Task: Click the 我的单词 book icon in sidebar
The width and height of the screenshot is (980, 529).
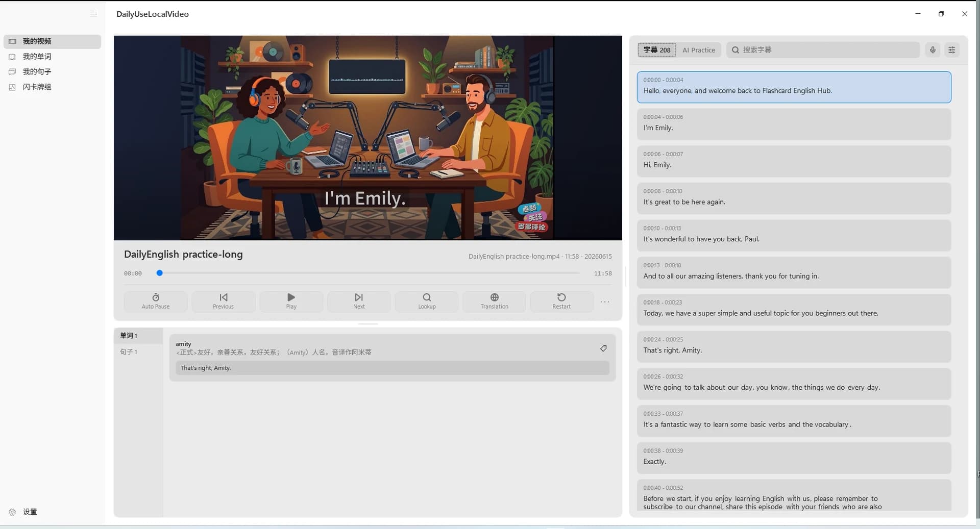Action: 12,57
